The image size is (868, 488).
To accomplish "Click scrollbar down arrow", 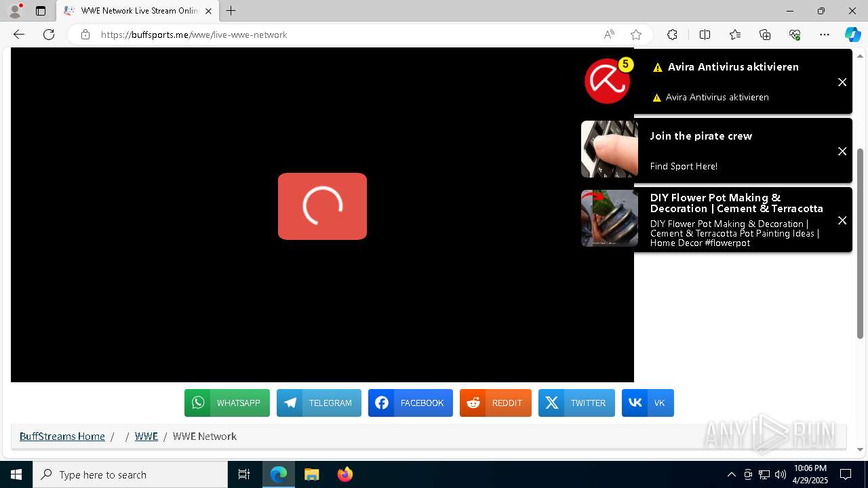I will tap(861, 449).
